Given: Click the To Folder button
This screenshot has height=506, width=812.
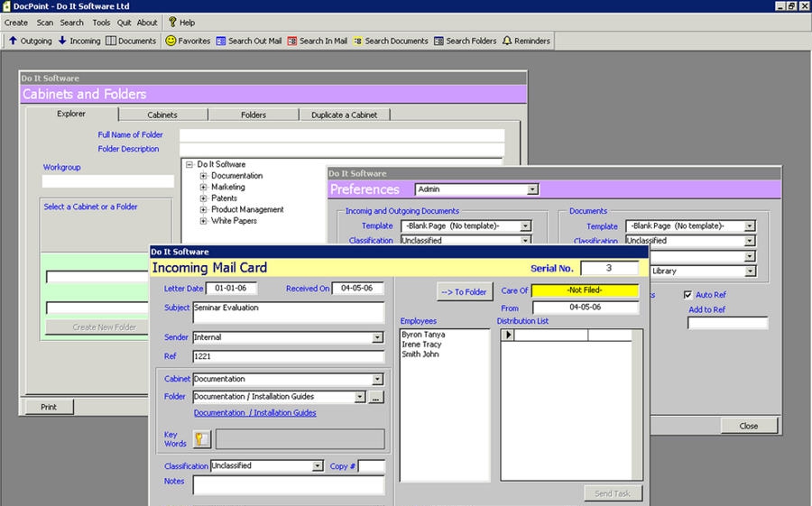Looking at the screenshot, I should point(463,291).
